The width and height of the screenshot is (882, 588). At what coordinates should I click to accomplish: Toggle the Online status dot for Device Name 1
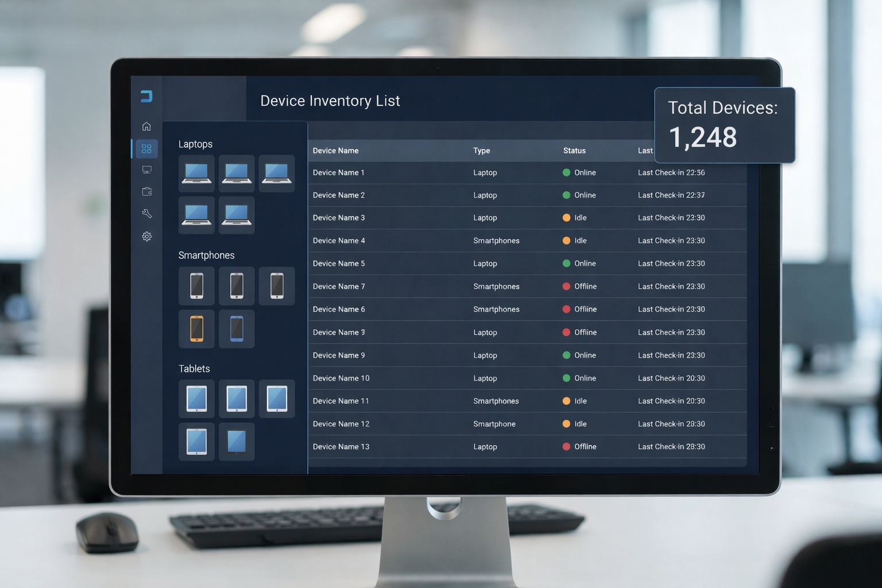[567, 172]
